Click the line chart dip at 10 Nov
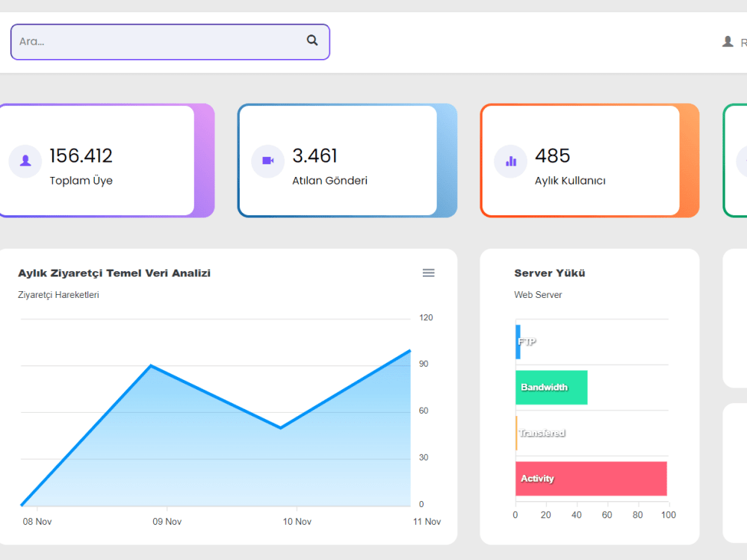 click(281, 428)
